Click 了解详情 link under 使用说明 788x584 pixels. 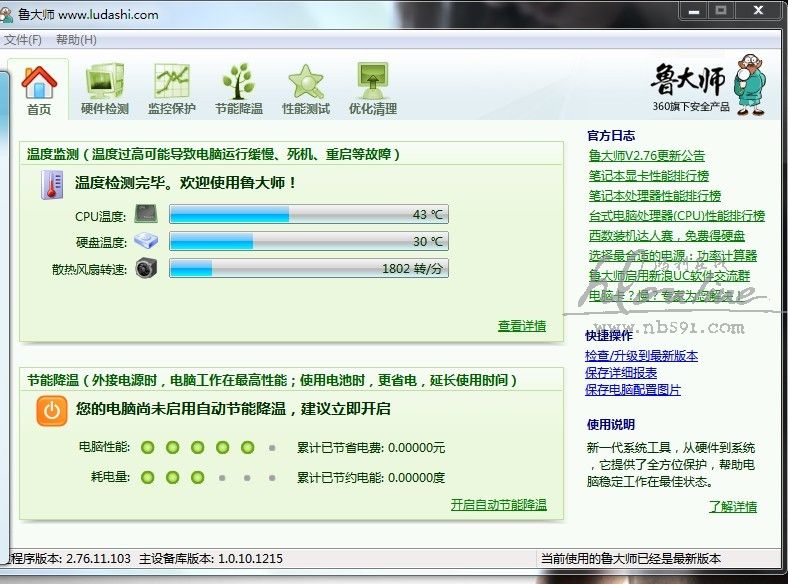pyautogui.click(x=733, y=507)
